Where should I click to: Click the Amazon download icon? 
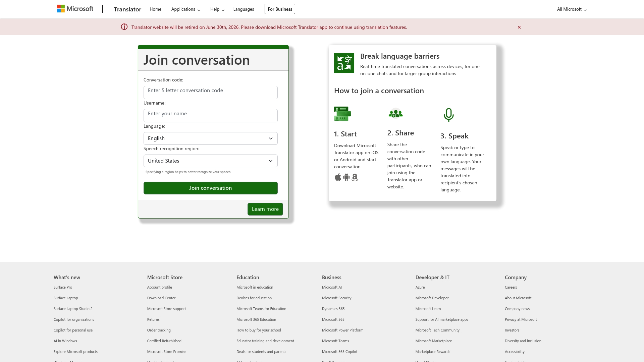click(355, 177)
